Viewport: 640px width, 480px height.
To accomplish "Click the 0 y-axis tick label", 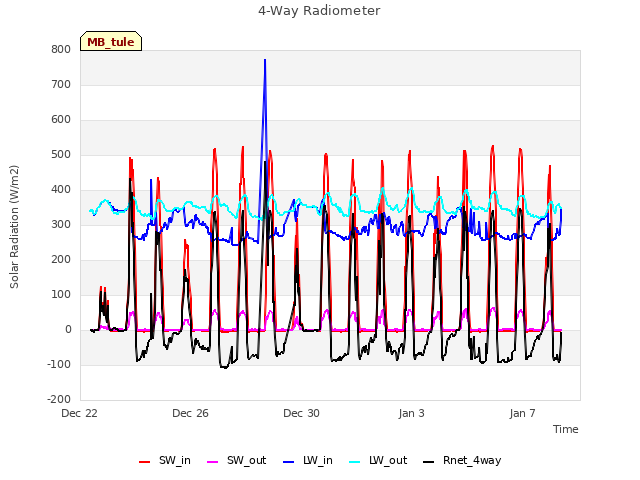I will click(68, 330).
